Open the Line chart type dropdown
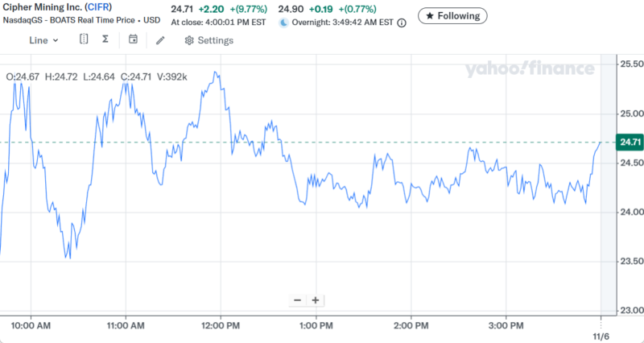 (x=43, y=39)
